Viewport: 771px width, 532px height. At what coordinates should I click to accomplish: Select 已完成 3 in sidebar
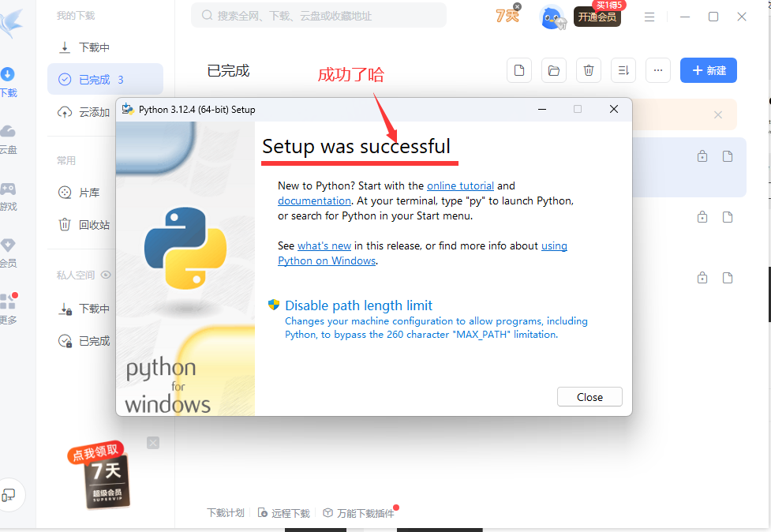click(x=105, y=79)
